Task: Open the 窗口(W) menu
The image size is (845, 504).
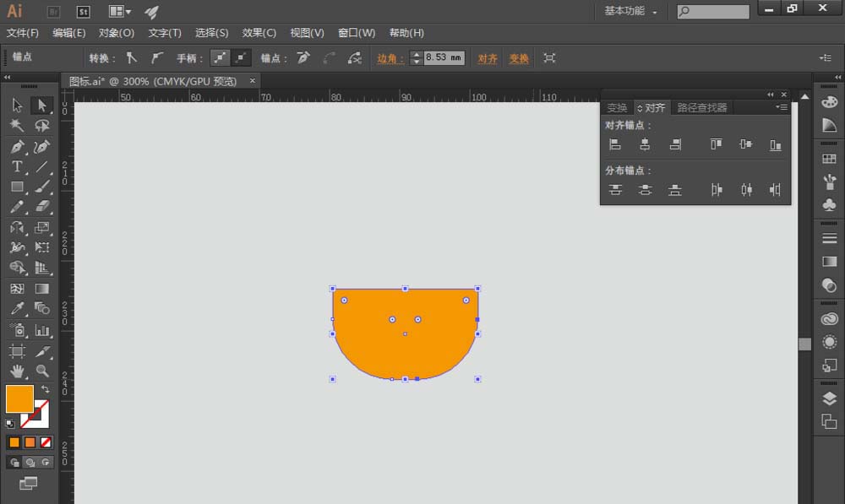Action: click(357, 33)
